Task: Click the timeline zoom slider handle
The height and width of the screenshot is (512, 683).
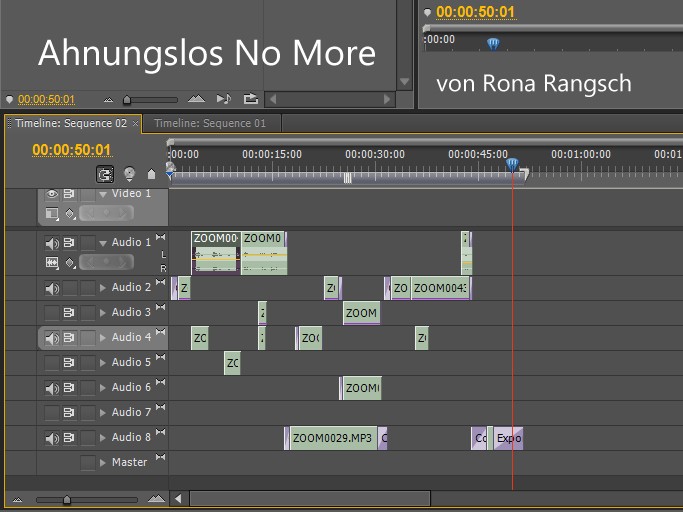Action: pyautogui.click(x=67, y=498)
